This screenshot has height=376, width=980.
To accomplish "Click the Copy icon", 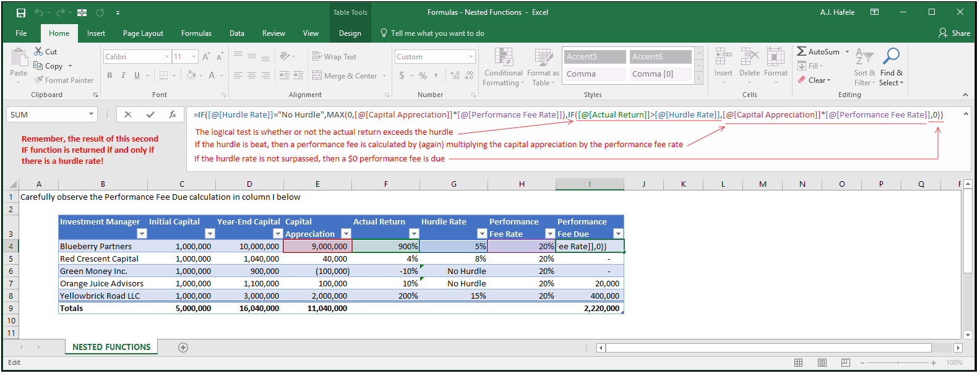I will point(38,66).
